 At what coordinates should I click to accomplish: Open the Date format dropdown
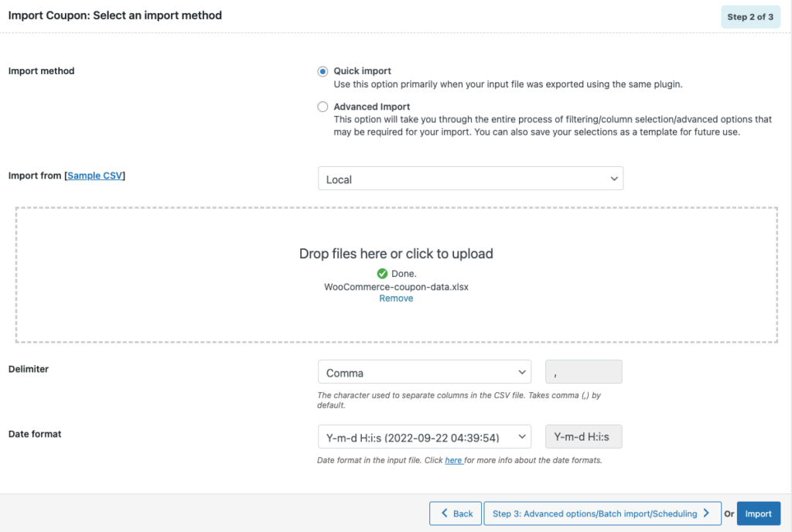tap(425, 437)
